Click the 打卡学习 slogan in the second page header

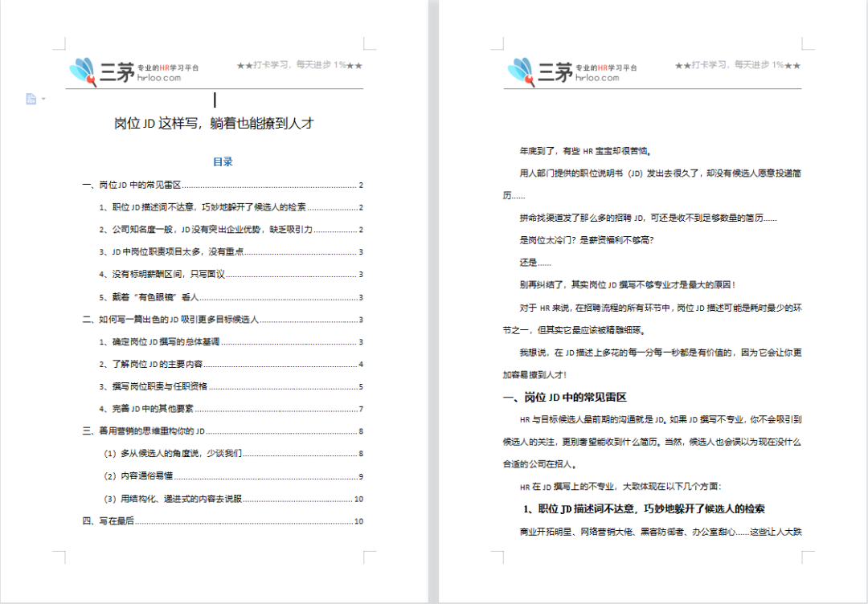point(737,65)
